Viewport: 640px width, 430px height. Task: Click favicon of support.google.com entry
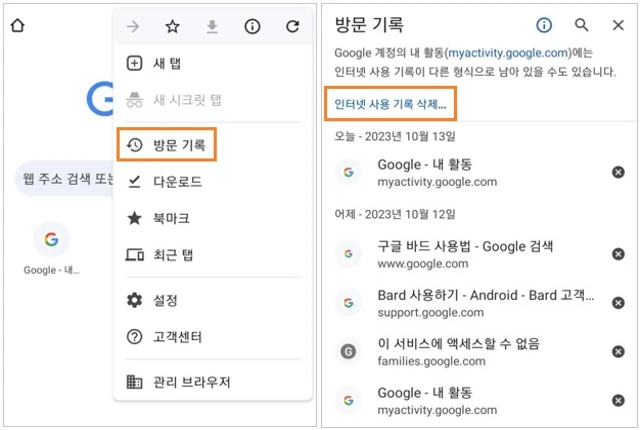(348, 303)
